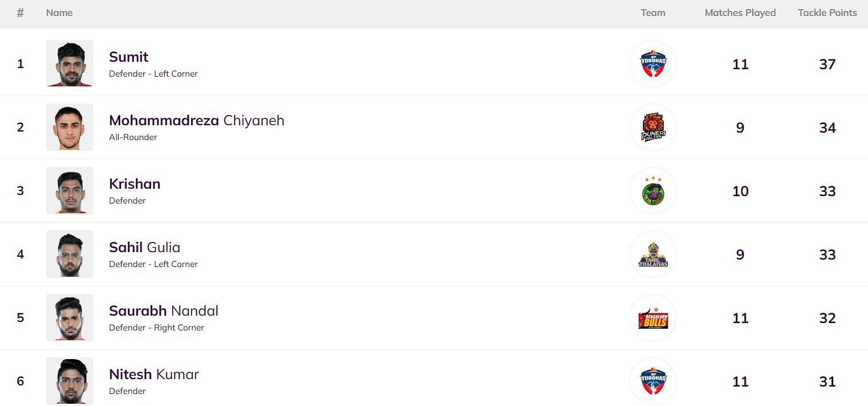Click the Sahil Gulia name link
The width and height of the screenshot is (868, 406).
coord(144,247)
